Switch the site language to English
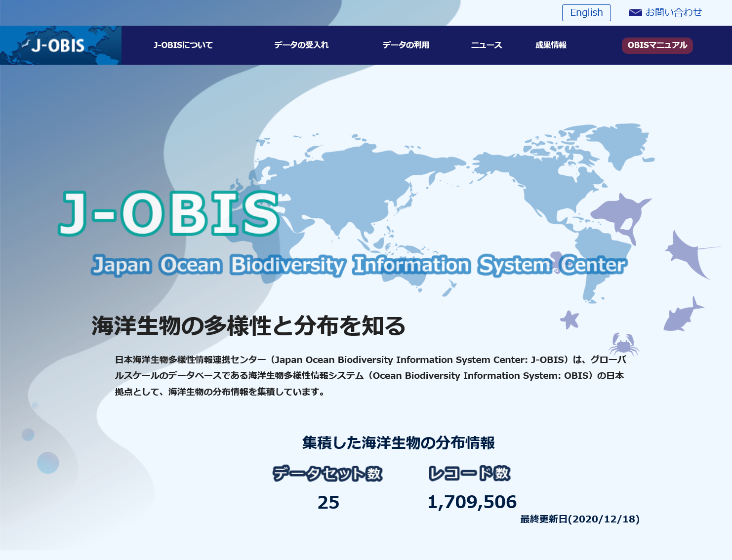This screenshot has width=732, height=560. (x=586, y=13)
